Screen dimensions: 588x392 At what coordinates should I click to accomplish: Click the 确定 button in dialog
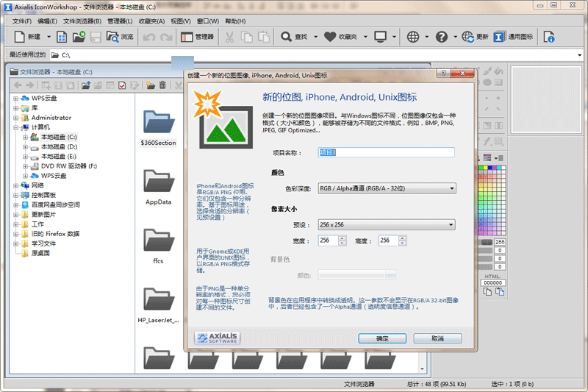(382, 338)
